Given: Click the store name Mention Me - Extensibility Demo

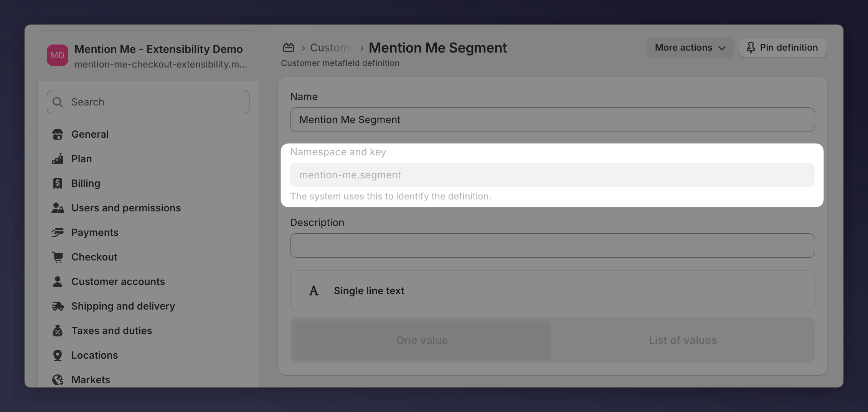Looking at the screenshot, I should point(158,49).
